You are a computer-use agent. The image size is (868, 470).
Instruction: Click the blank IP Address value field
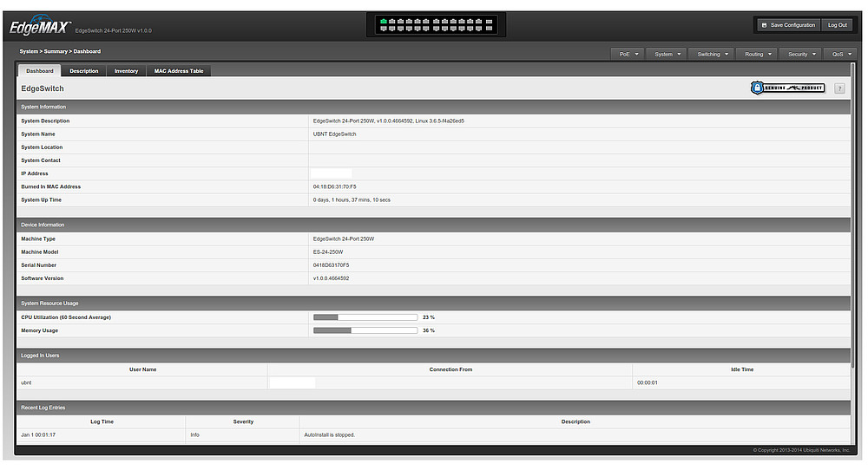[x=331, y=173]
